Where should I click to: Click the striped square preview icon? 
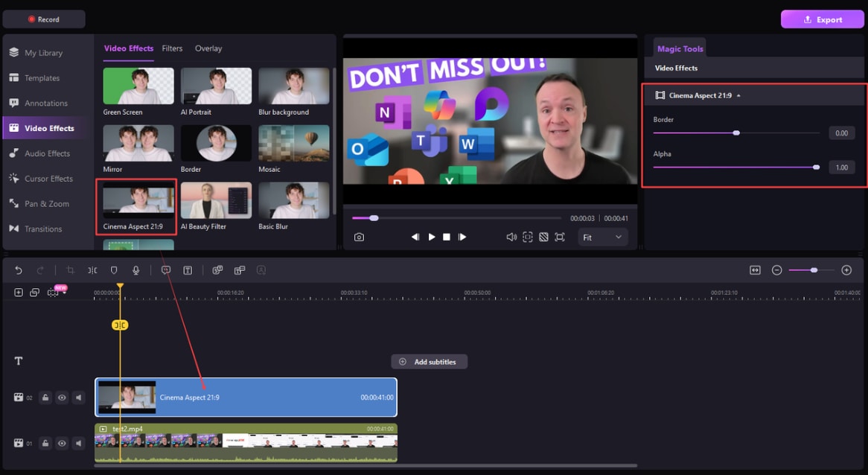[543, 237]
